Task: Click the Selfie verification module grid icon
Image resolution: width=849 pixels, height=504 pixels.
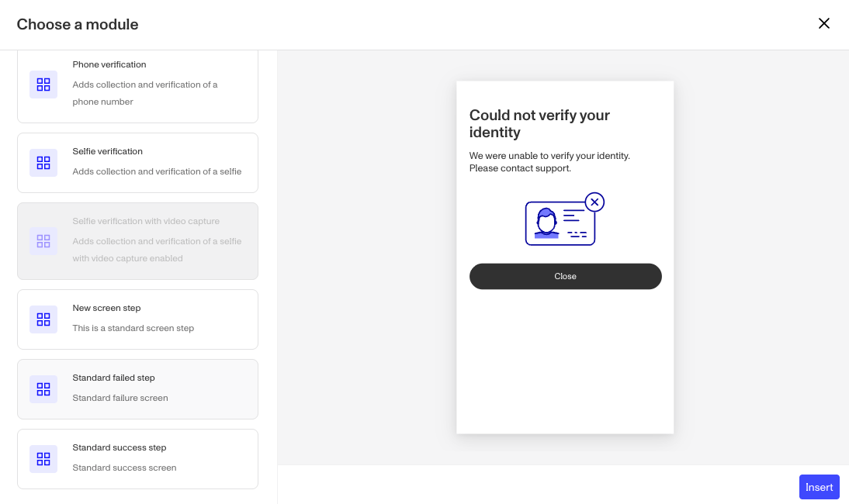Action: (43, 163)
